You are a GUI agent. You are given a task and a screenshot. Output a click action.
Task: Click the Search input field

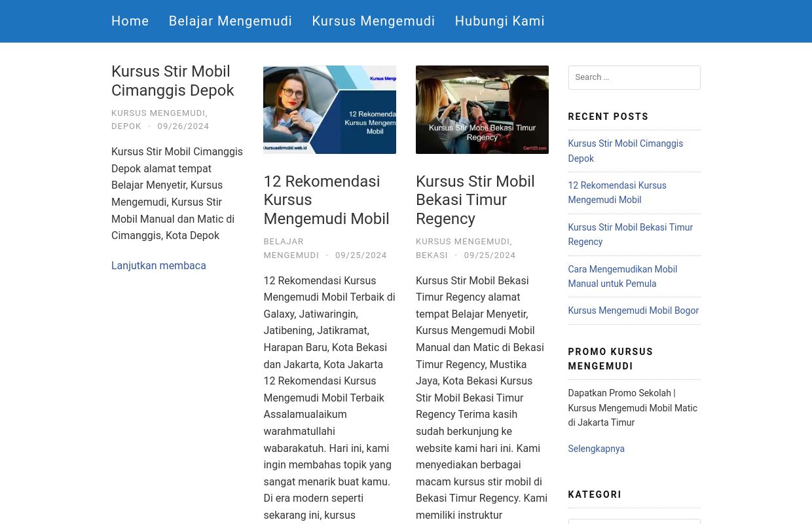point(634,77)
